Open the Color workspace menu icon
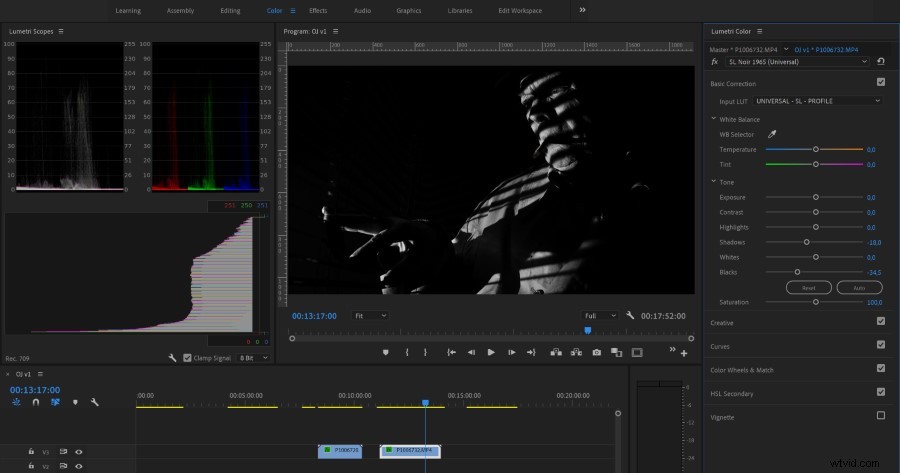This screenshot has height=473, width=900. [x=293, y=10]
